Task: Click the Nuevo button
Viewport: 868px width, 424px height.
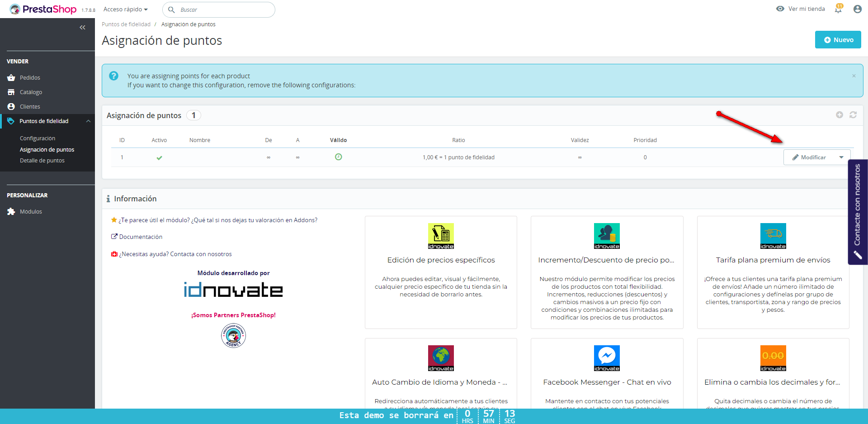Action: 838,40
